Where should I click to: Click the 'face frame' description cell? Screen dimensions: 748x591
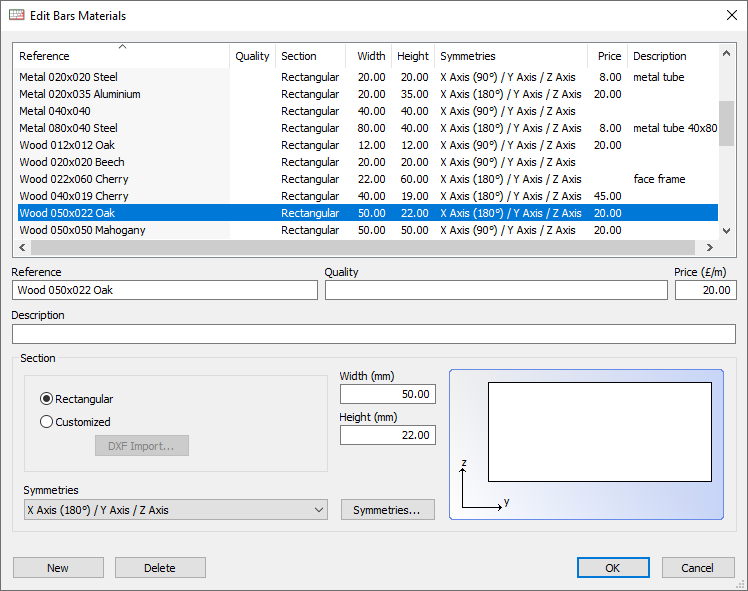pyautogui.click(x=659, y=179)
